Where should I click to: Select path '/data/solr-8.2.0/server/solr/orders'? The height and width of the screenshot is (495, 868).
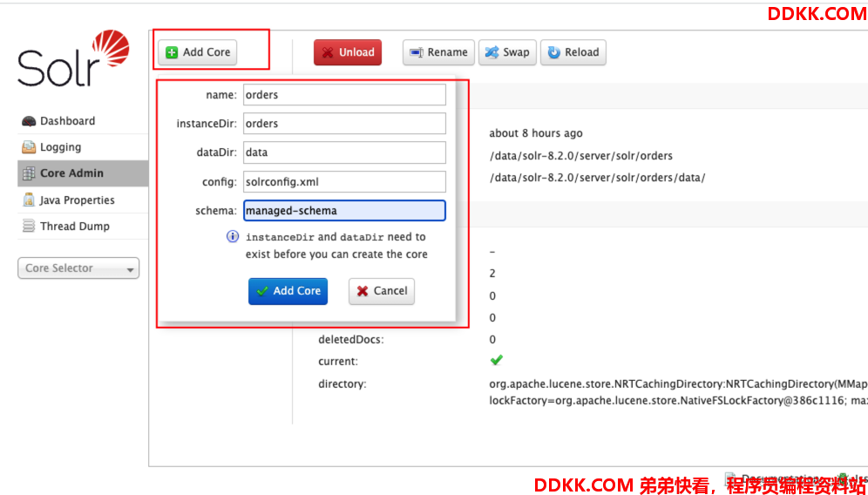581,156
